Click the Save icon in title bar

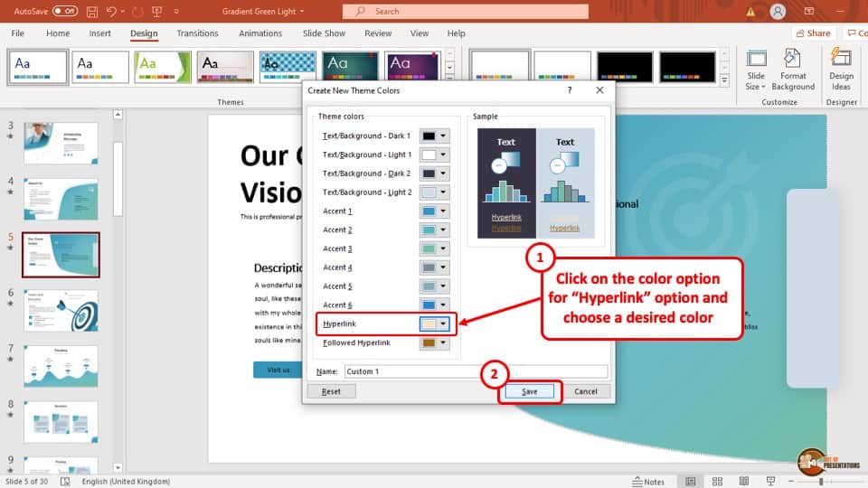pyautogui.click(x=92, y=11)
